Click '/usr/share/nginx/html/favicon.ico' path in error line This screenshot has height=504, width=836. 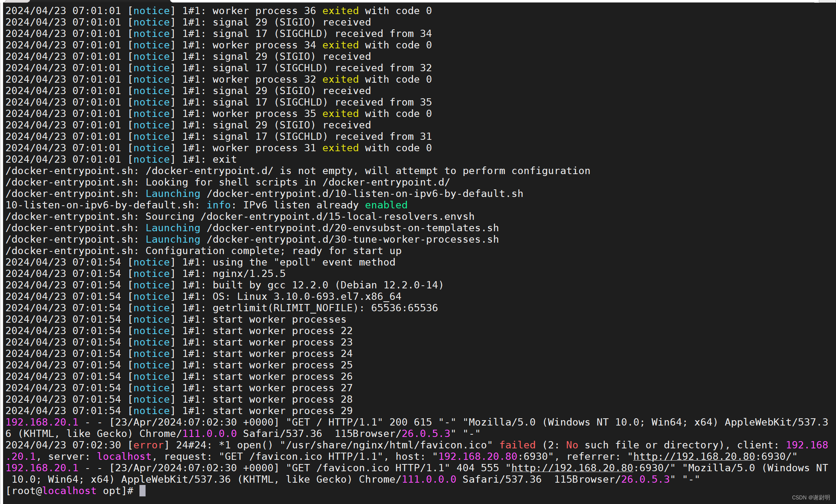(386, 445)
